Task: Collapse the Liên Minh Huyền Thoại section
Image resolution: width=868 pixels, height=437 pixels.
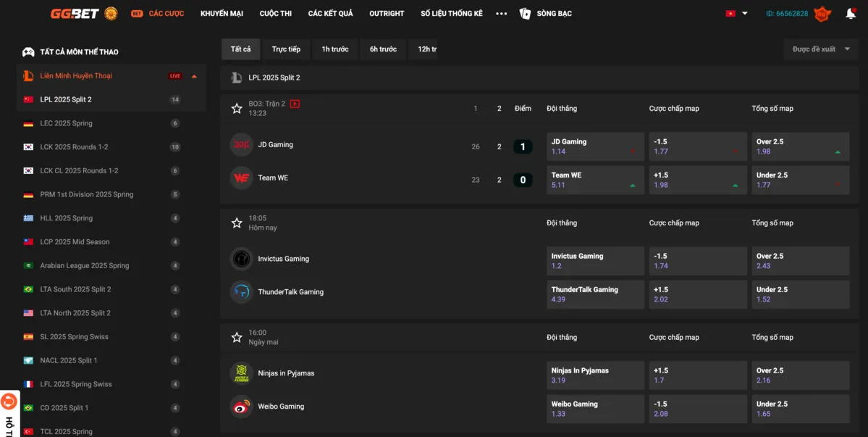Action: (x=194, y=76)
